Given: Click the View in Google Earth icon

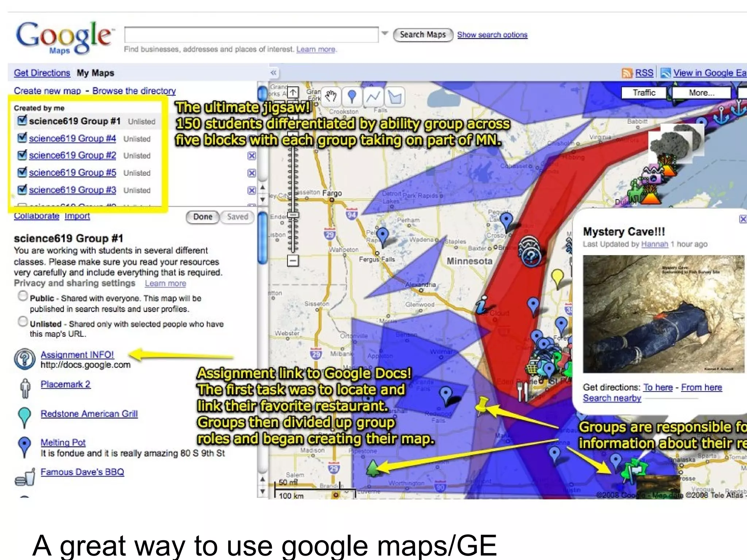Looking at the screenshot, I should click(666, 73).
